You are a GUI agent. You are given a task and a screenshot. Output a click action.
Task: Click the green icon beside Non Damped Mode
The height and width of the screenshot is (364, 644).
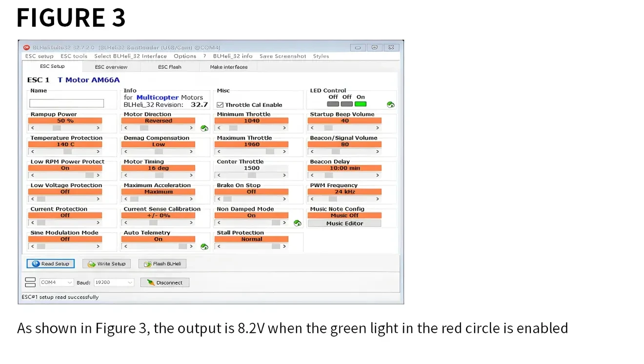[x=298, y=223]
